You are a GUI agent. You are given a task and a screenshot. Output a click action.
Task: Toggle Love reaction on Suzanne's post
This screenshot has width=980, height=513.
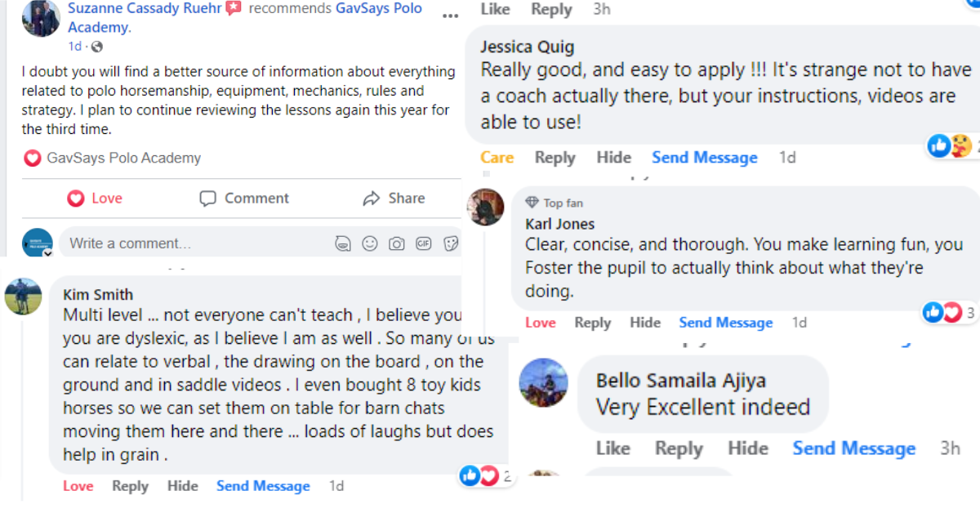tap(95, 199)
